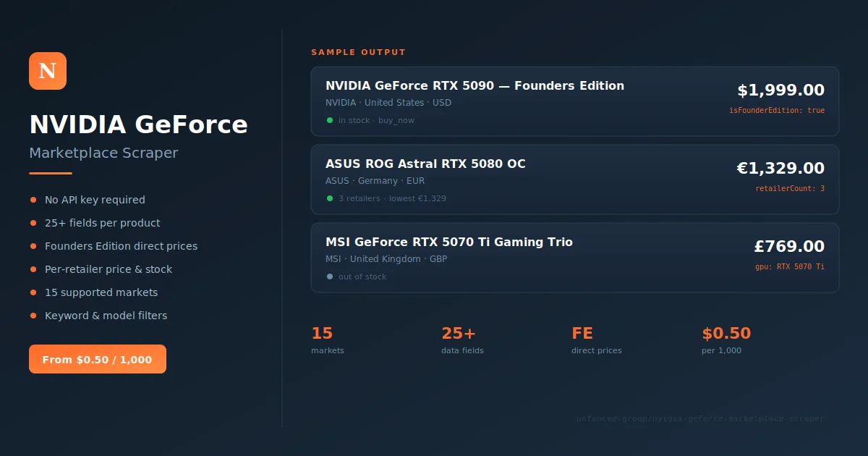Click the orange N logo icon
Screen dimensions: 868x456
(48, 71)
